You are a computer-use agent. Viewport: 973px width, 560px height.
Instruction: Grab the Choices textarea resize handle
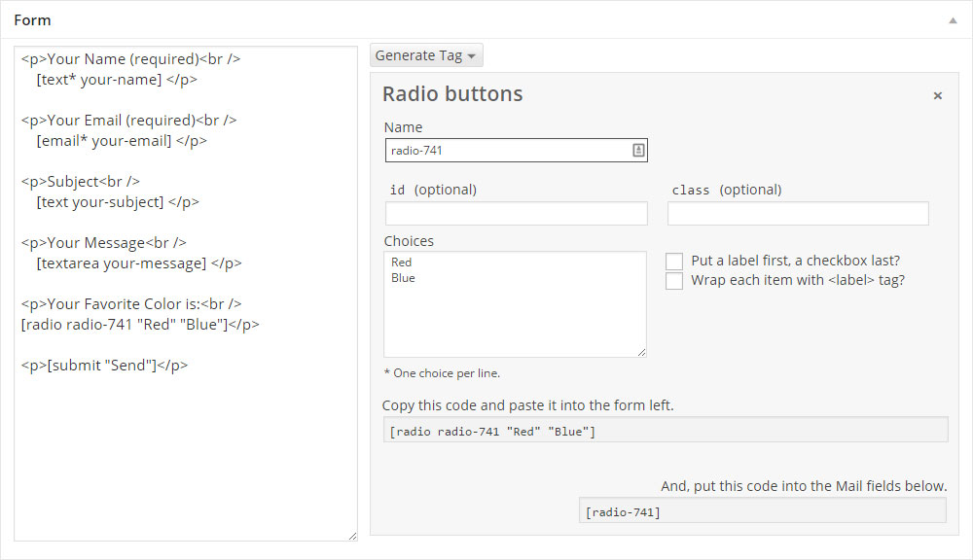pyautogui.click(x=641, y=352)
